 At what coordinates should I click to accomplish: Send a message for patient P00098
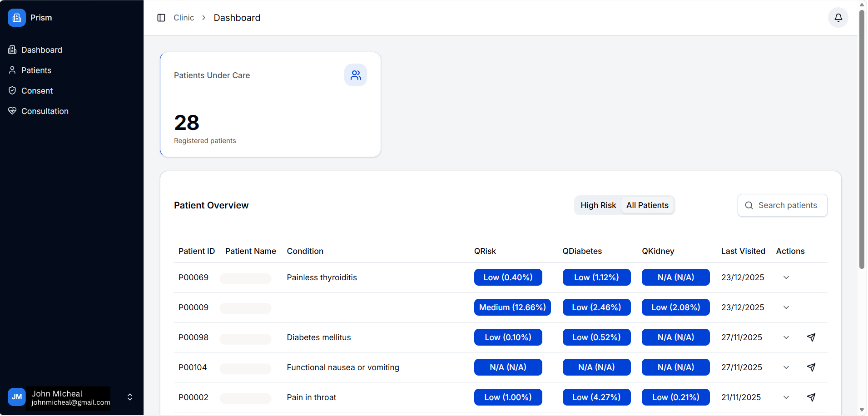pyautogui.click(x=811, y=337)
